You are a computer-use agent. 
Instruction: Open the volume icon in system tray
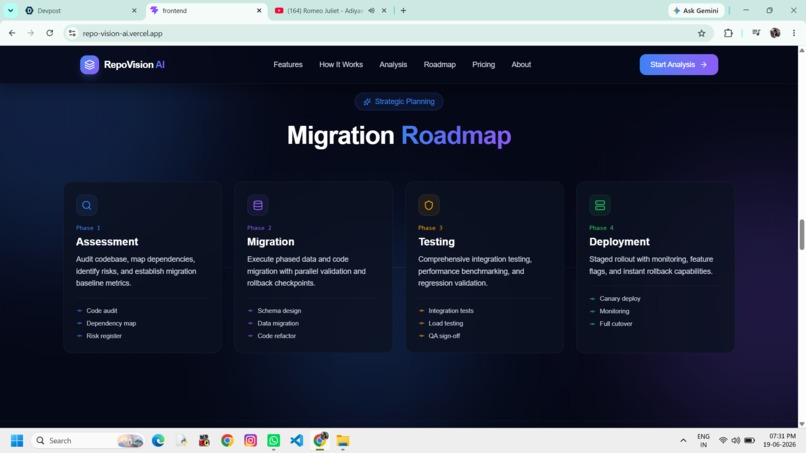pyautogui.click(x=736, y=441)
